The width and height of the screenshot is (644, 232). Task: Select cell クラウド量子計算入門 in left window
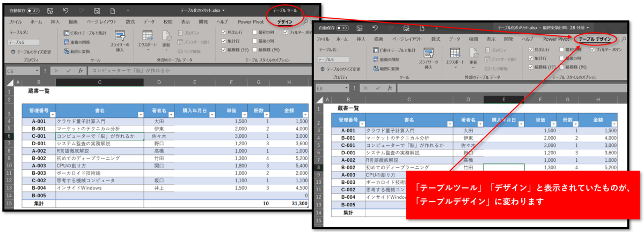click(99, 122)
